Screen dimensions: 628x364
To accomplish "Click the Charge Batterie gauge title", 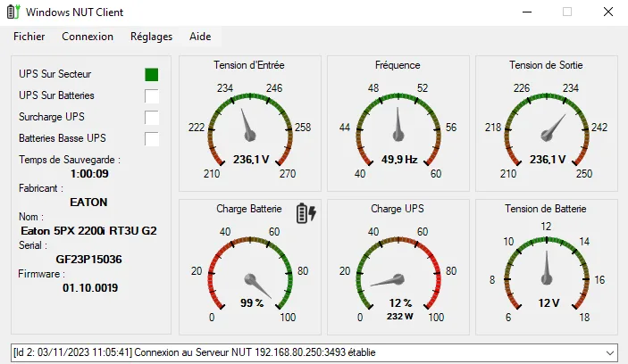I will [249, 209].
